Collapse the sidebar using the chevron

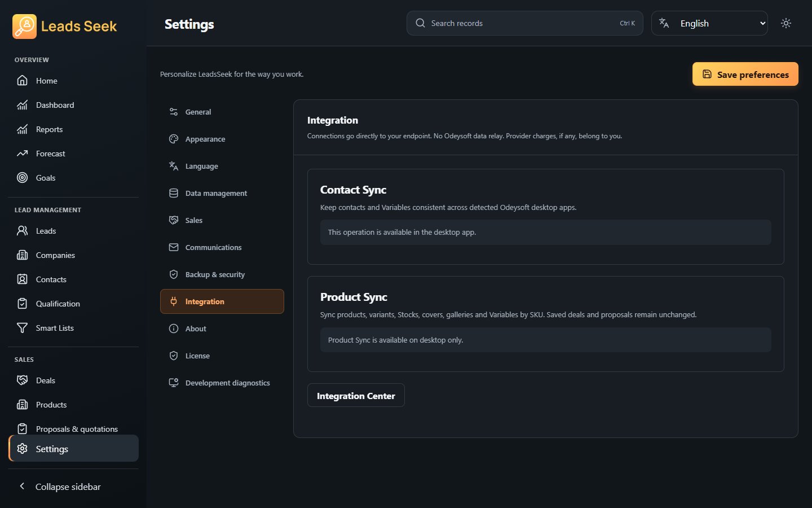coord(22,486)
